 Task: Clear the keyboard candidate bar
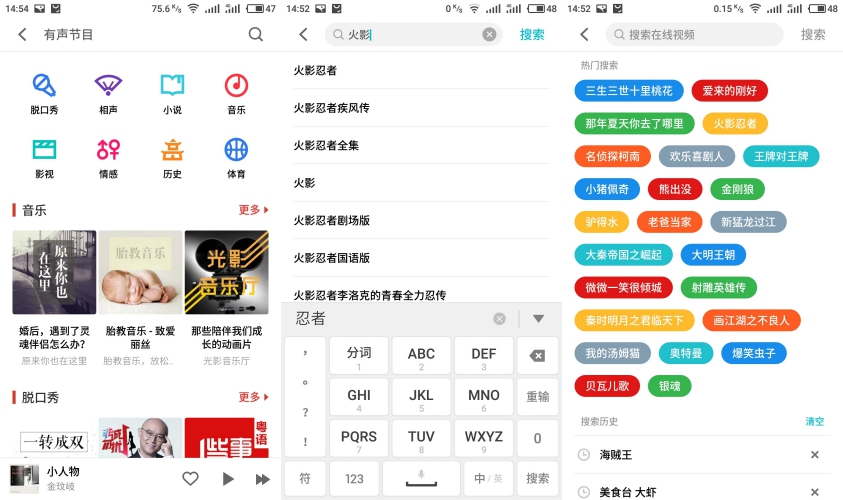pyautogui.click(x=499, y=319)
